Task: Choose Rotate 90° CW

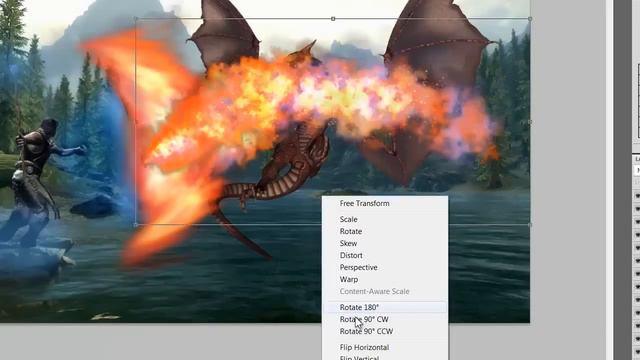Action: click(364, 319)
